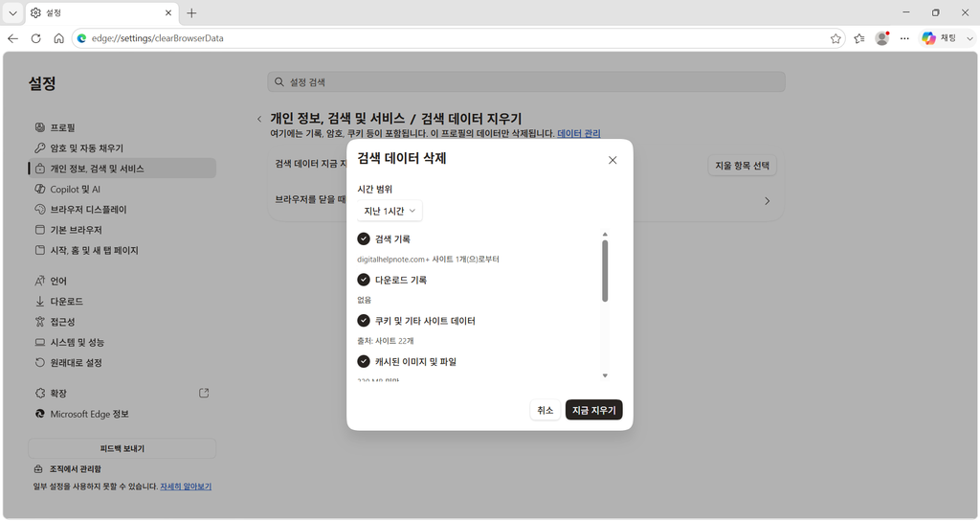
Task: Click the '출처: 사이트 22개' text
Action: coord(386,341)
